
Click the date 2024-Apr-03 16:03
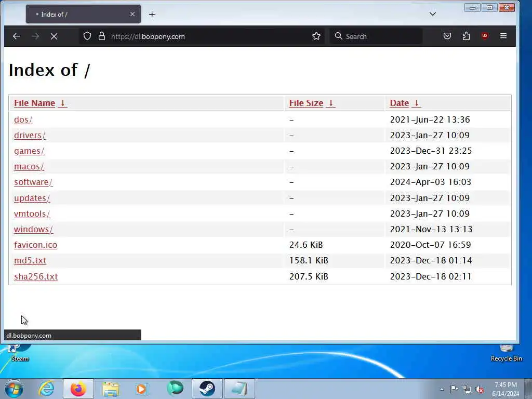(x=431, y=182)
